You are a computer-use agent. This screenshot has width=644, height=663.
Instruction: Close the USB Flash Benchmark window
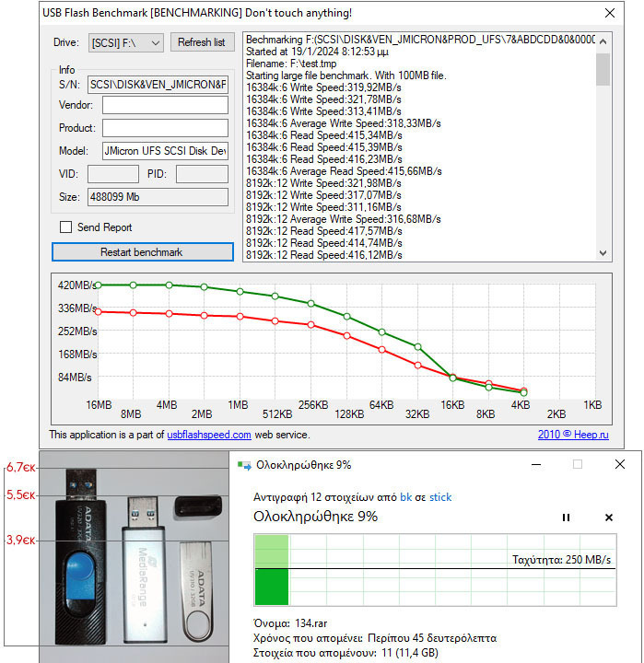[608, 13]
